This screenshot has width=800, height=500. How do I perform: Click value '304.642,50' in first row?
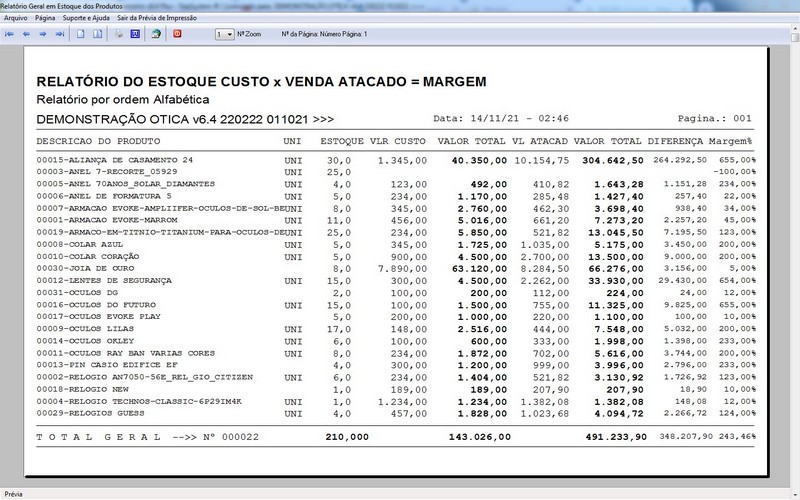pos(613,160)
